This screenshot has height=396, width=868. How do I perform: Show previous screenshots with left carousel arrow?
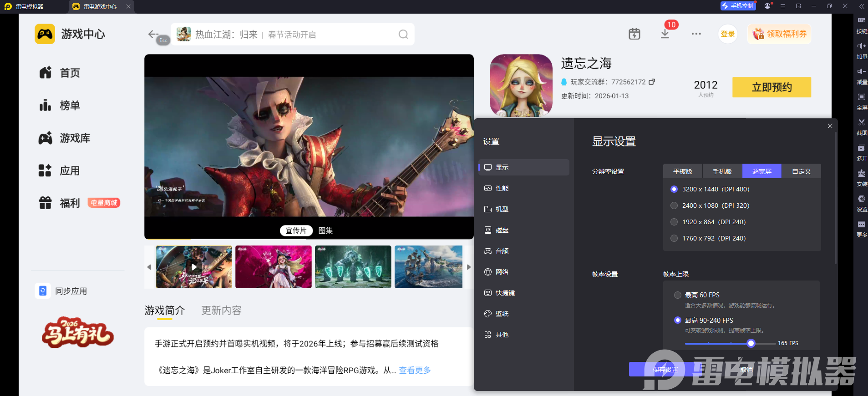[x=149, y=267]
